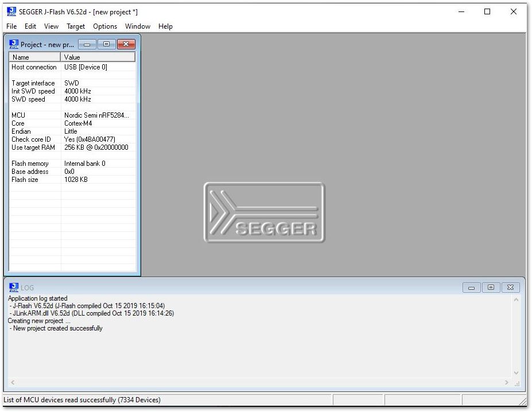
Task: Click the 'Nordic Semi nRF5284...' value
Action: [96, 115]
